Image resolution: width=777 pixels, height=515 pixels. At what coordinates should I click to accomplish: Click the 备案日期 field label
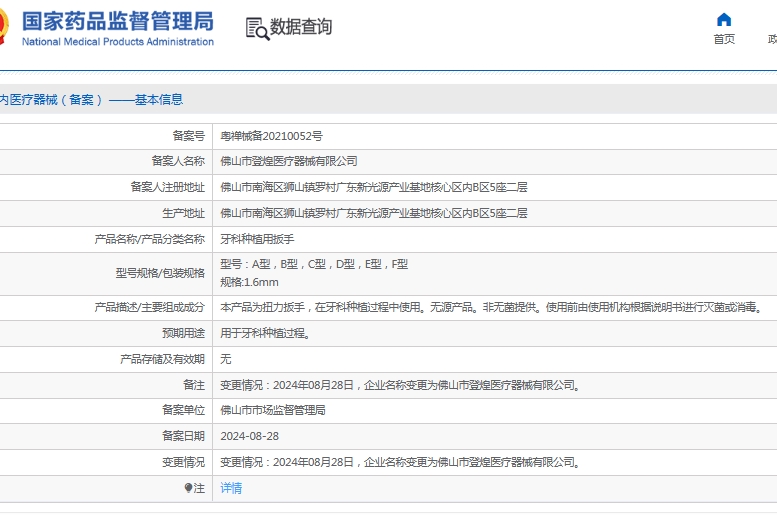coord(183,436)
